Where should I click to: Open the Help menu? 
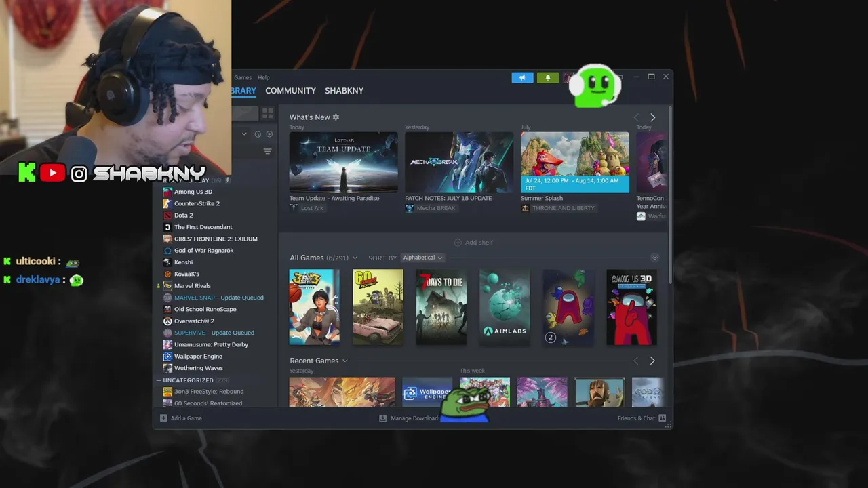pos(264,78)
